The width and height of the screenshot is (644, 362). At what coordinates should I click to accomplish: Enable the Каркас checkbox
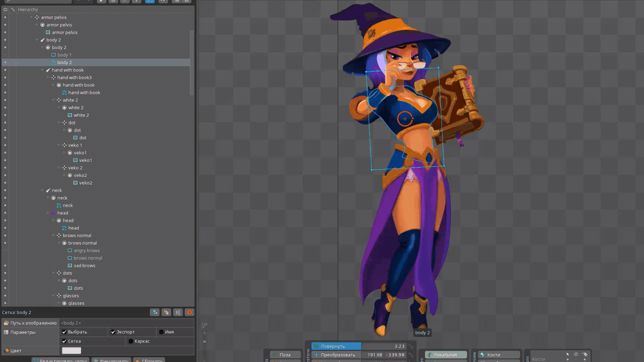point(131,341)
